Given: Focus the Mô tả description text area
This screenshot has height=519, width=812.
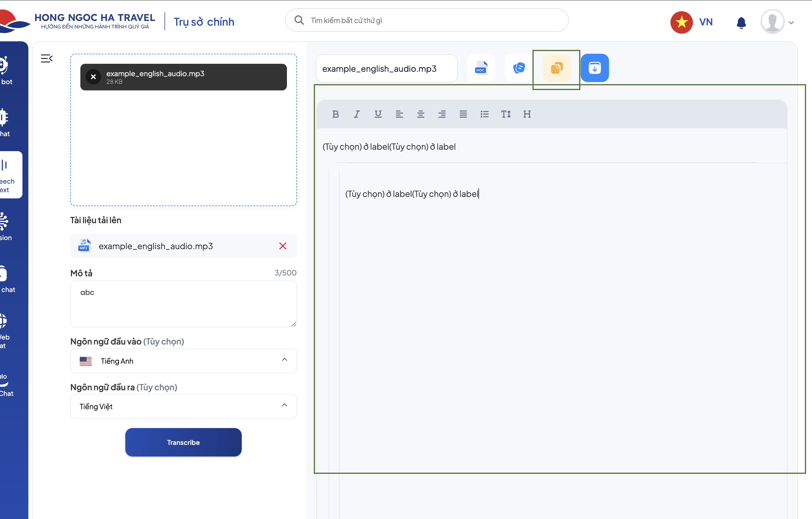Looking at the screenshot, I should pyautogui.click(x=183, y=303).
